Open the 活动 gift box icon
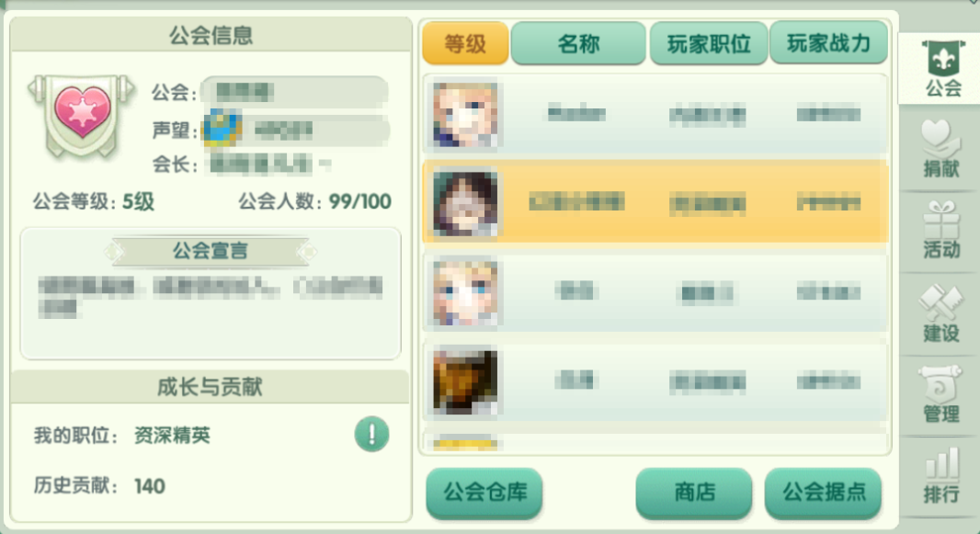The image size is (980, 534). pos(941,230)
